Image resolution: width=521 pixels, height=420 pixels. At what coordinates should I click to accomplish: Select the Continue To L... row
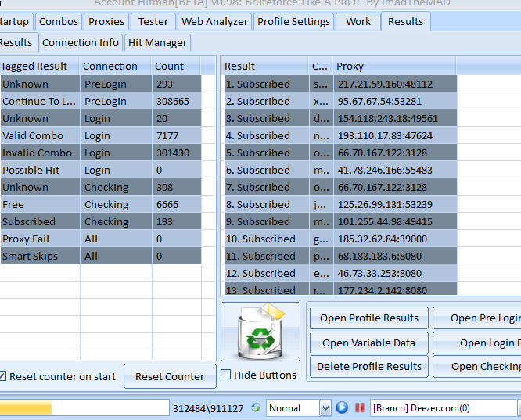pos(101,101)
